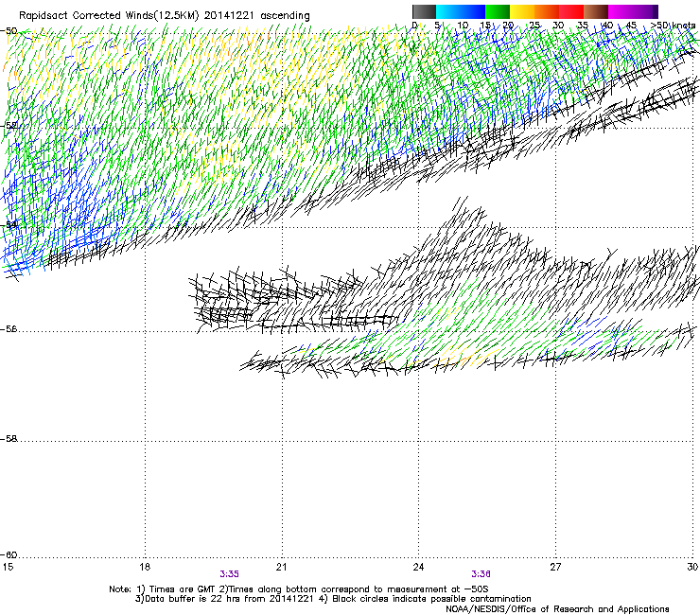Click the blue 10-15 knots color swatch
The width and height of the screenshot is (700, 615).
coord(473,11)
